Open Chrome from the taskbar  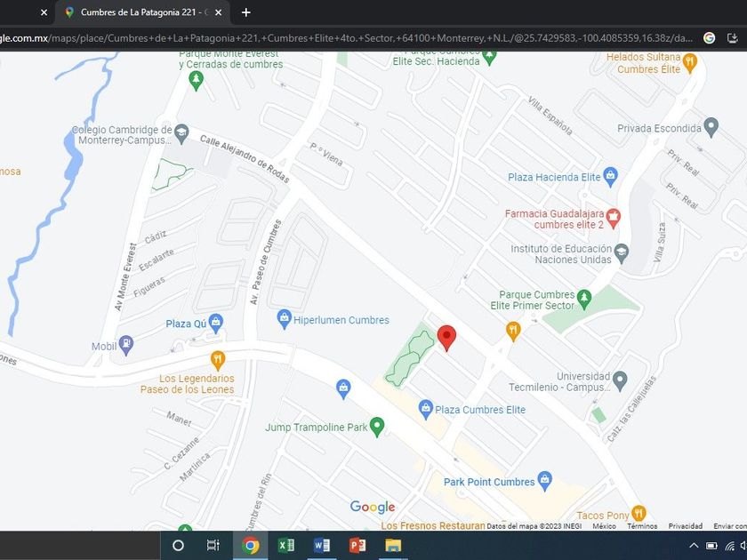coord(250,545)
